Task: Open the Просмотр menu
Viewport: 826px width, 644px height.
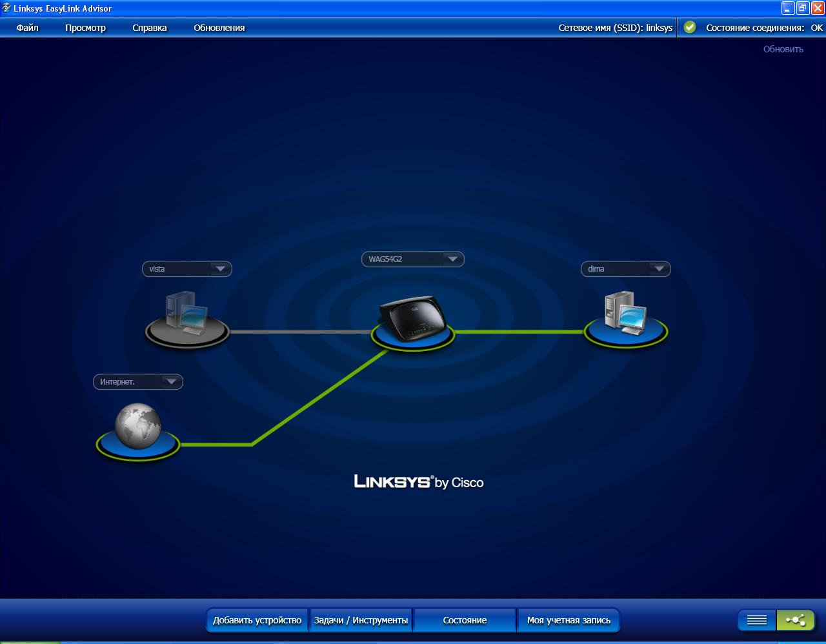Action: click(x=85, y=28)
